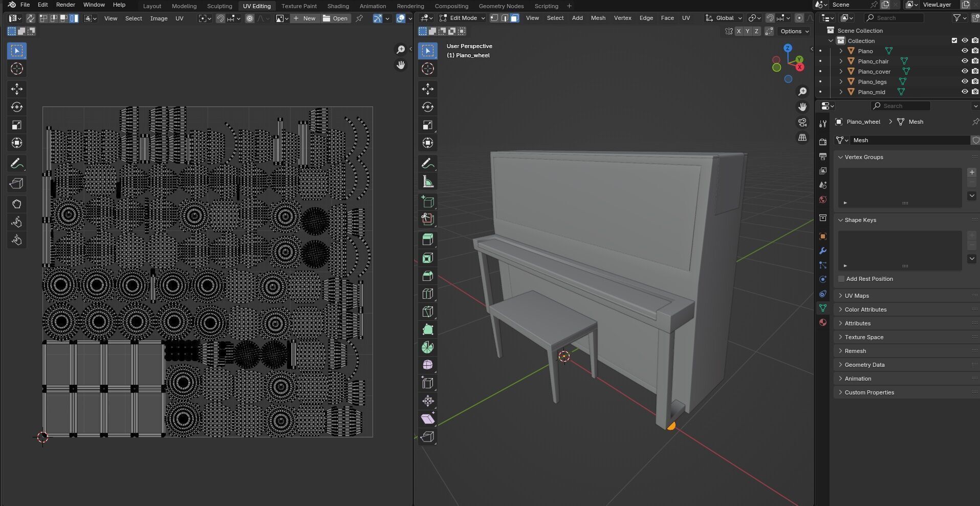980x506 pixels.
Task: Open the Render menu
Action: click(x=66, y=5)
